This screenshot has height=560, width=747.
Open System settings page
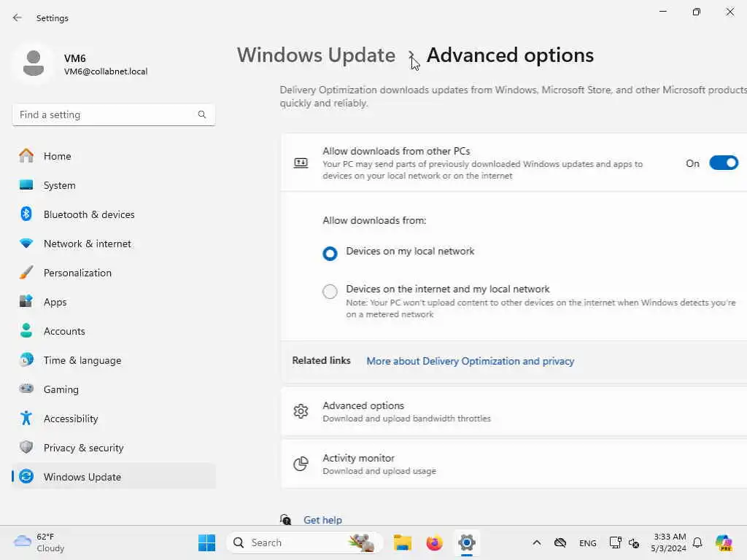[x=60, y=184]
